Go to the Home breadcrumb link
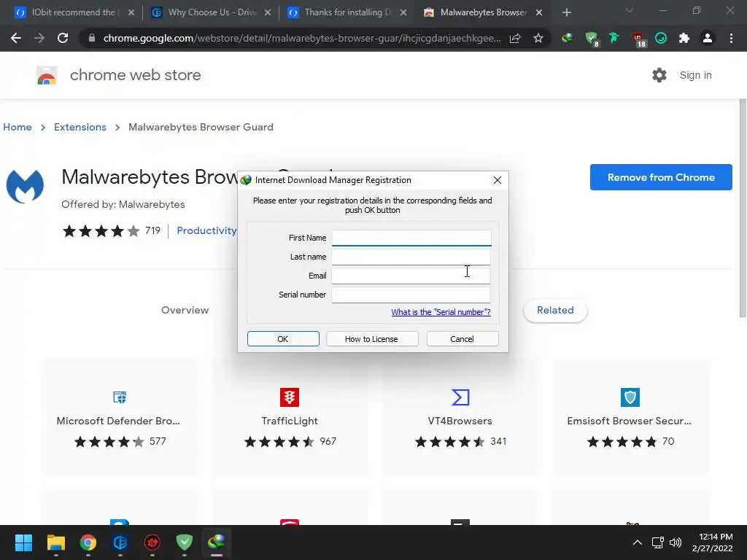The height and width of the screenshot is (560, 747). pyautogui.click(x=18, y=127)
